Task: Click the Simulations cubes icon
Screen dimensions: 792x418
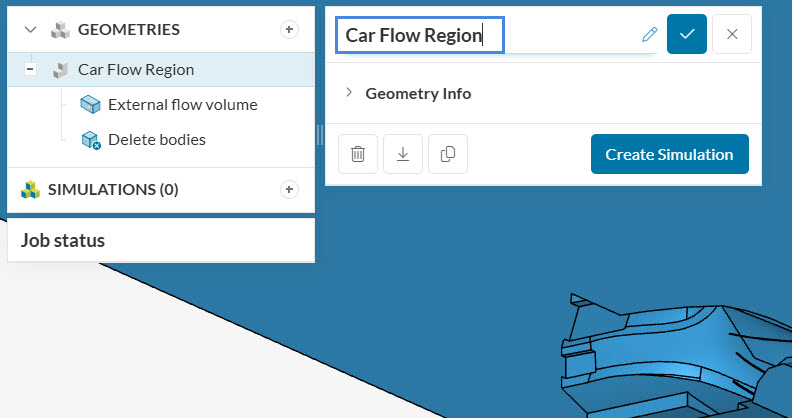Action: [x=30, y=190]
